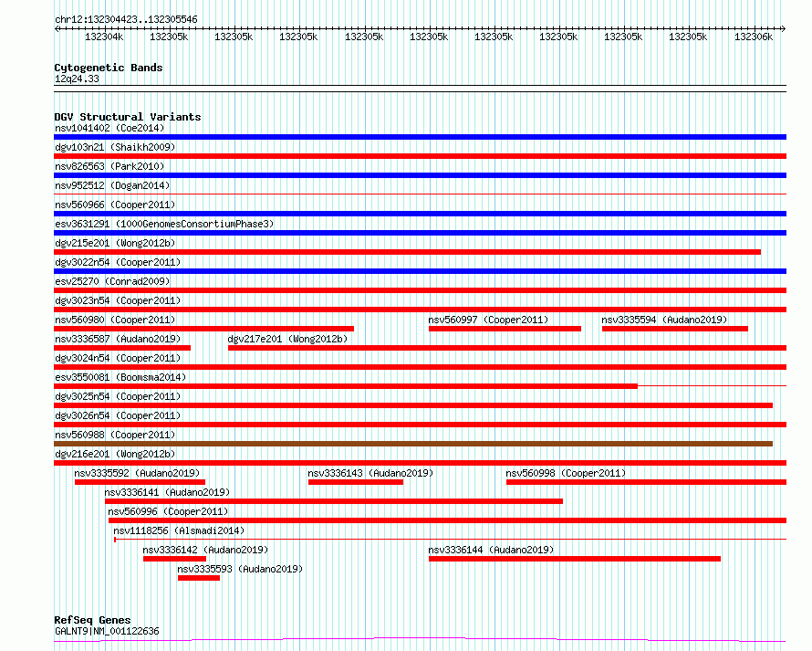Open nsv560997 (Cooper2011) variant

tap(488, 320)
